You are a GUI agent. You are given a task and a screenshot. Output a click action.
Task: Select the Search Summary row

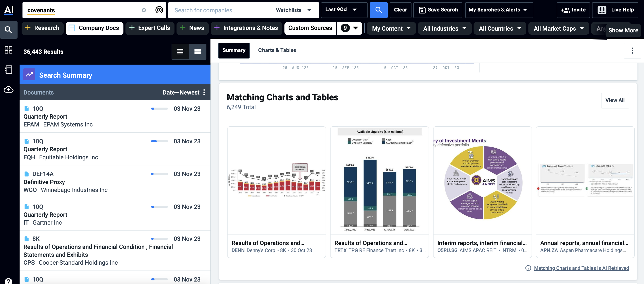point(115,74)
